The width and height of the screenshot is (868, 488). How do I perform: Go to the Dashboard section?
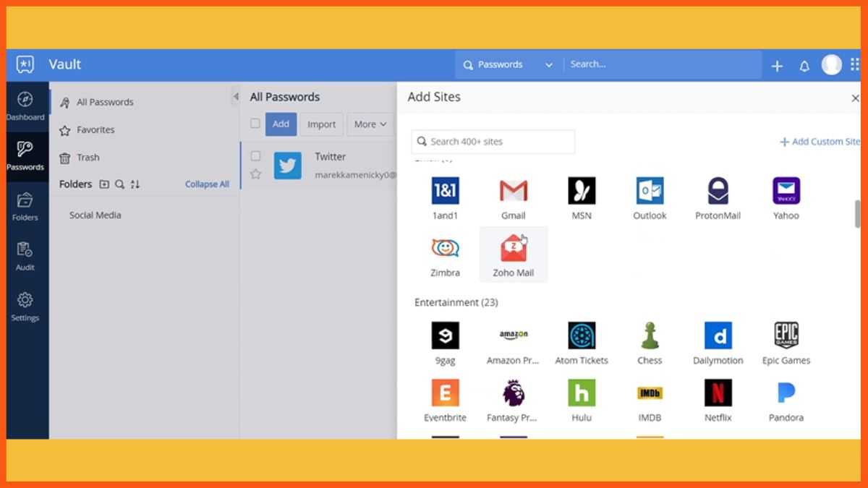coord(25,106)
